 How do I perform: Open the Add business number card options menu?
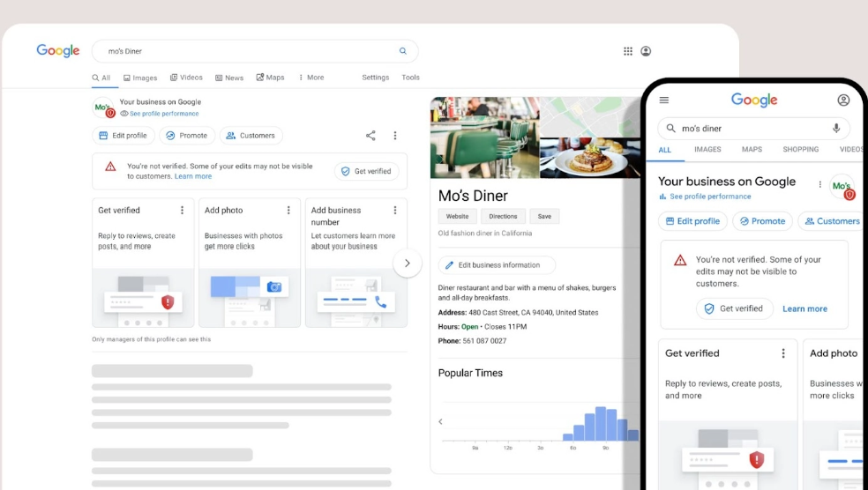(x=394, y=210)
